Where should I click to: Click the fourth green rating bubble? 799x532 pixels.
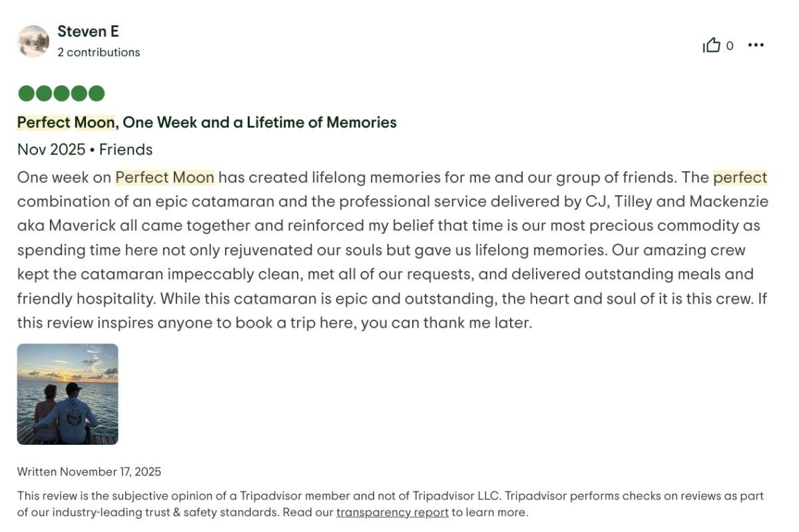coord(79,93)
